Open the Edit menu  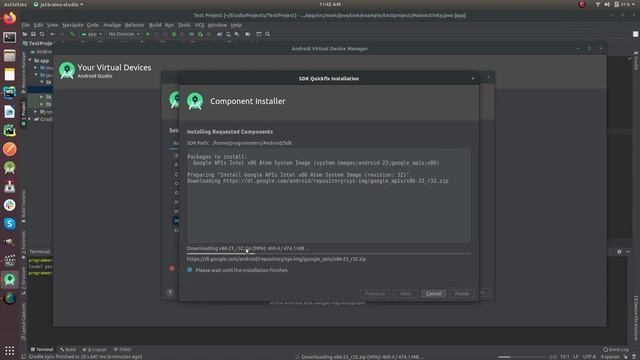38,25
